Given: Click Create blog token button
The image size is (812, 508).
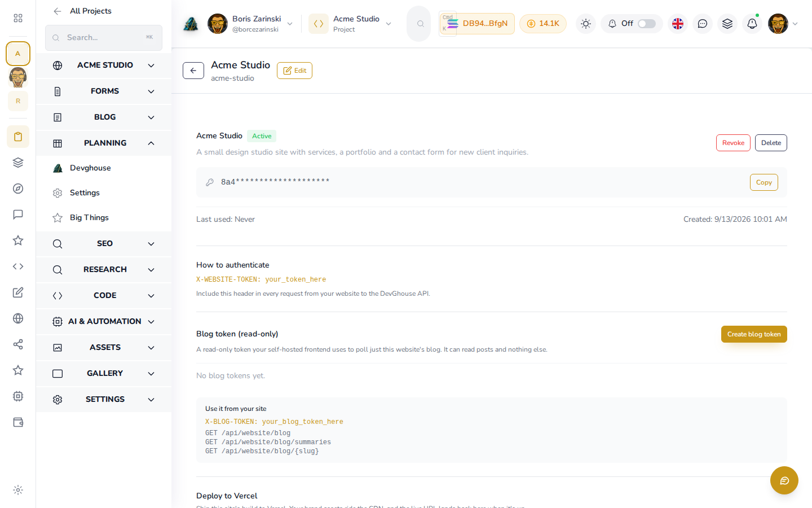Looking at the screenshot, I should (x=754, y=334).
